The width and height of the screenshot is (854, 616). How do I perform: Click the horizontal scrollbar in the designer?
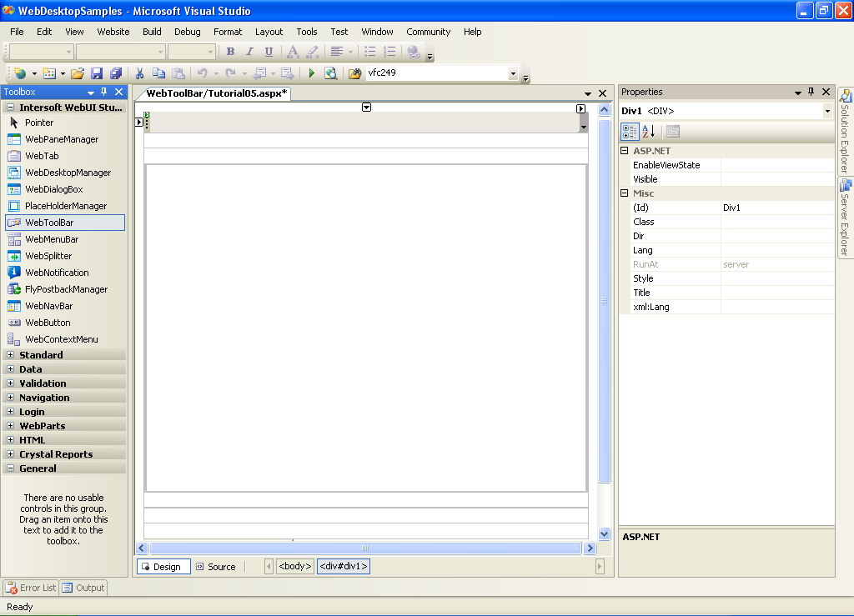[365, 548]
